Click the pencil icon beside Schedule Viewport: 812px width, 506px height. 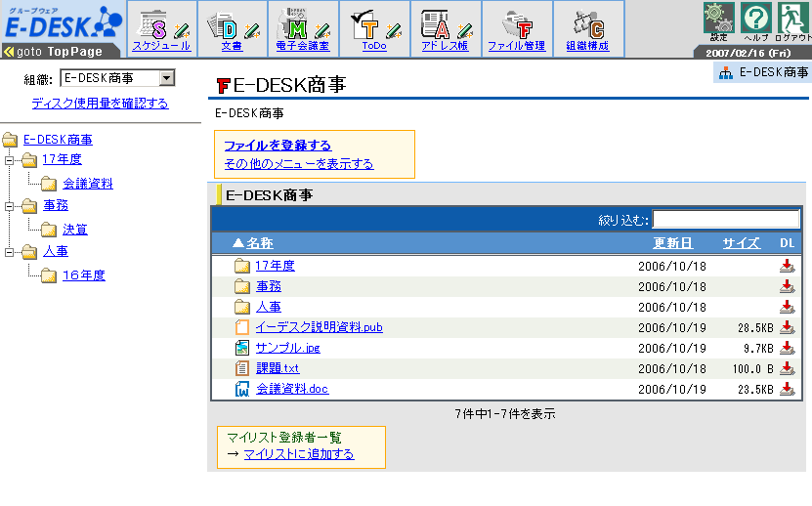pos(182,31)
